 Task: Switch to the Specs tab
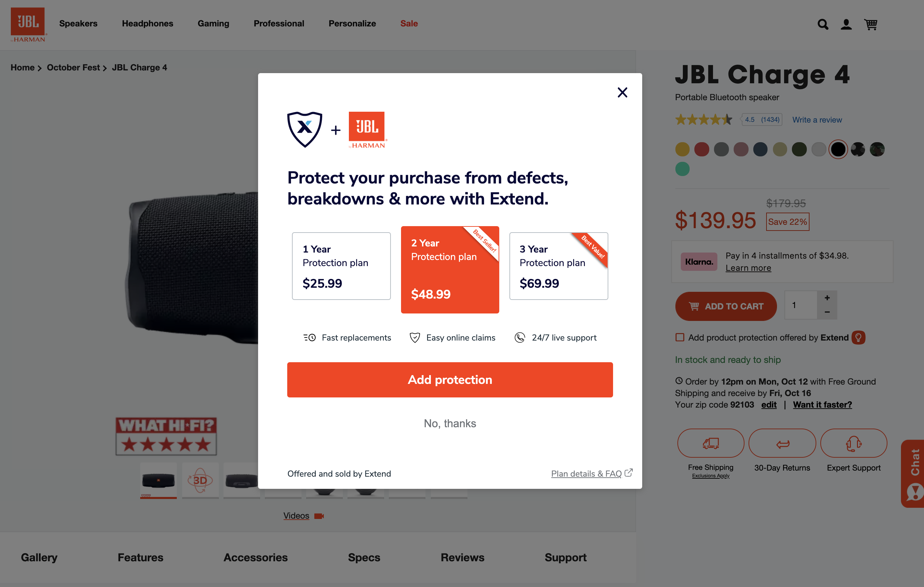click(x=364, y=557)
